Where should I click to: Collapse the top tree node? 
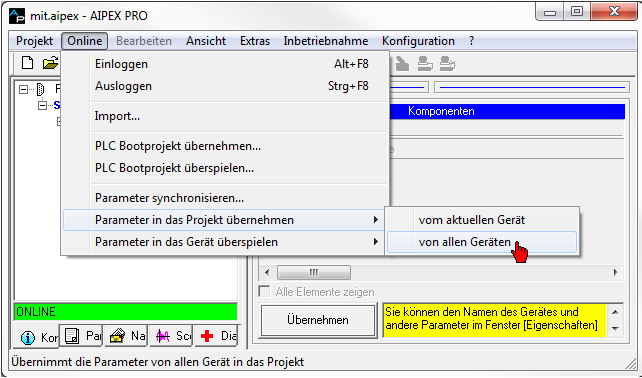pyautogui.click(x=24, y=89)
